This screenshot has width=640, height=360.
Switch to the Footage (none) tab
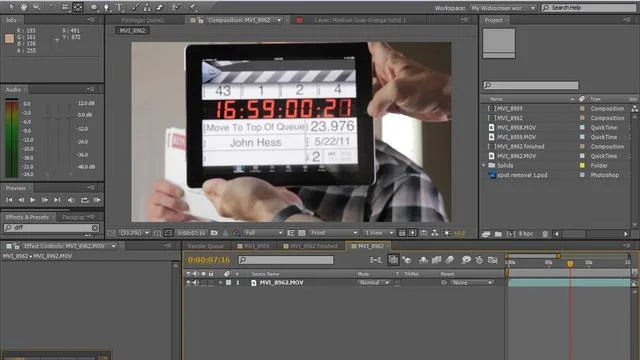pos(142,20)
